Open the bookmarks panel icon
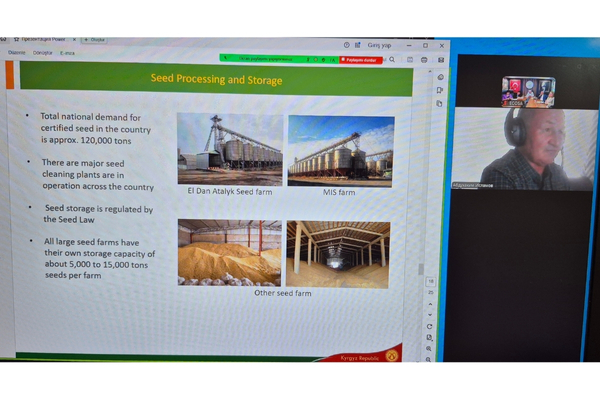The width and height of the screenshot is (600, 400). pos(440,90)
